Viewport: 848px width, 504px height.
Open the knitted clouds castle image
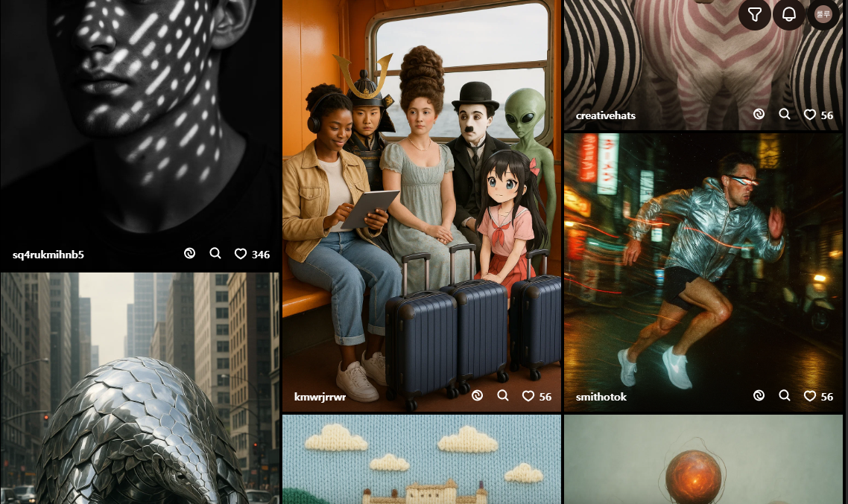point(422,459)
